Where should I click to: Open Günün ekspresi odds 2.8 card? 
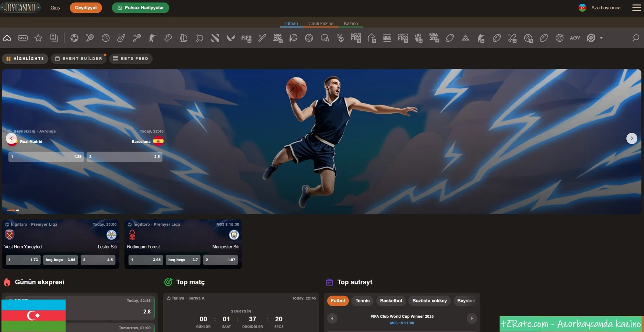click(x=79, y=308)
